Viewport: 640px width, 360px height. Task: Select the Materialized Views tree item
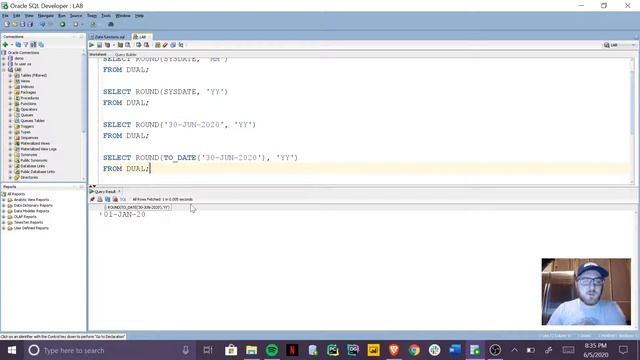pyautogui.click(x=35, y=144)
